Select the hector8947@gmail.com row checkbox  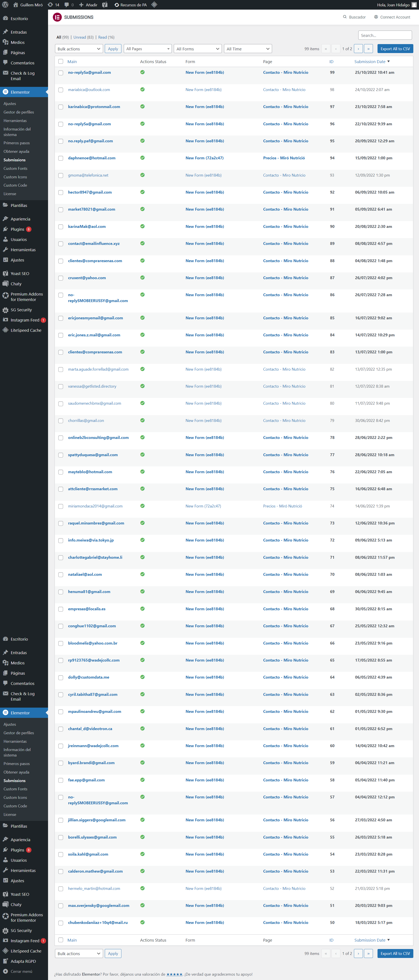61,193
